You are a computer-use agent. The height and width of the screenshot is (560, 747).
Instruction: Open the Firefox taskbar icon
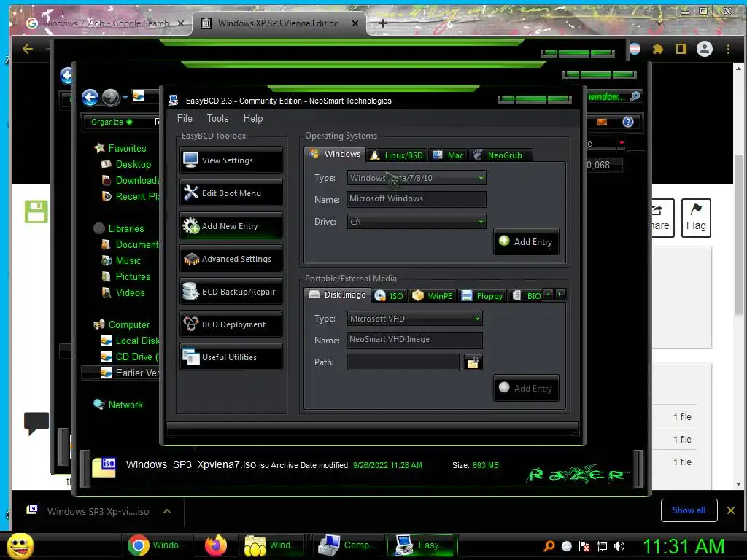pos(216,545)
